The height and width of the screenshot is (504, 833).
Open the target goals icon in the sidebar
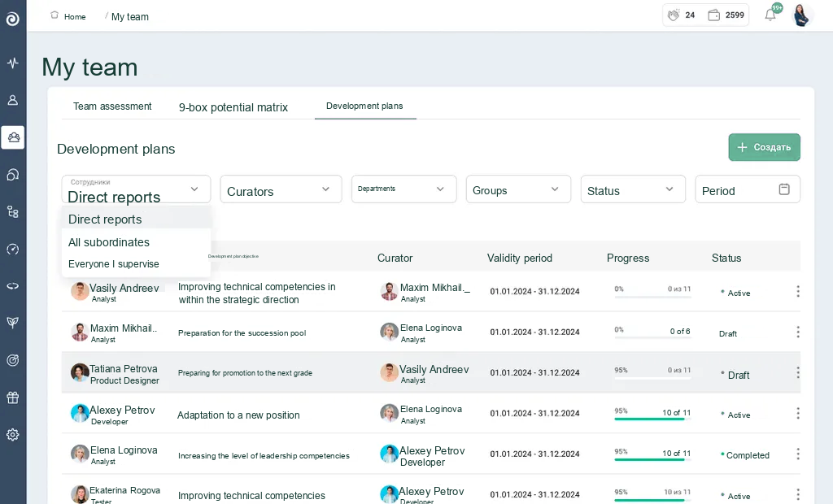pyautogui.click(x=13, y=360)
